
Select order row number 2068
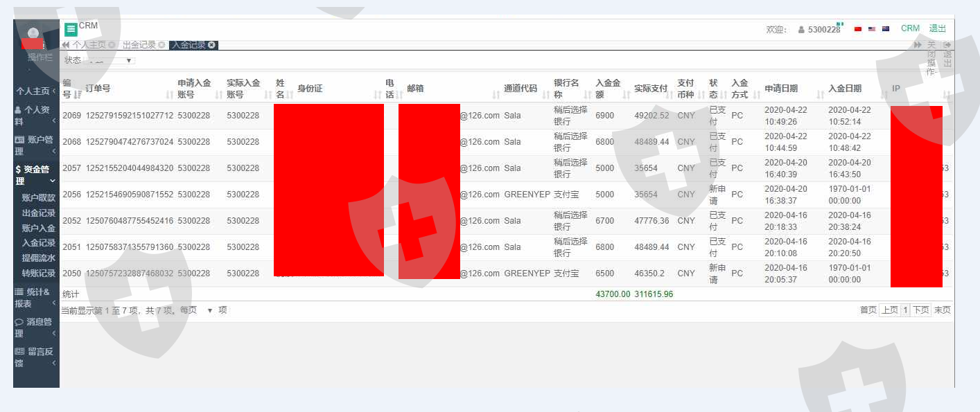pyautogui.click(x=71, y=142)
